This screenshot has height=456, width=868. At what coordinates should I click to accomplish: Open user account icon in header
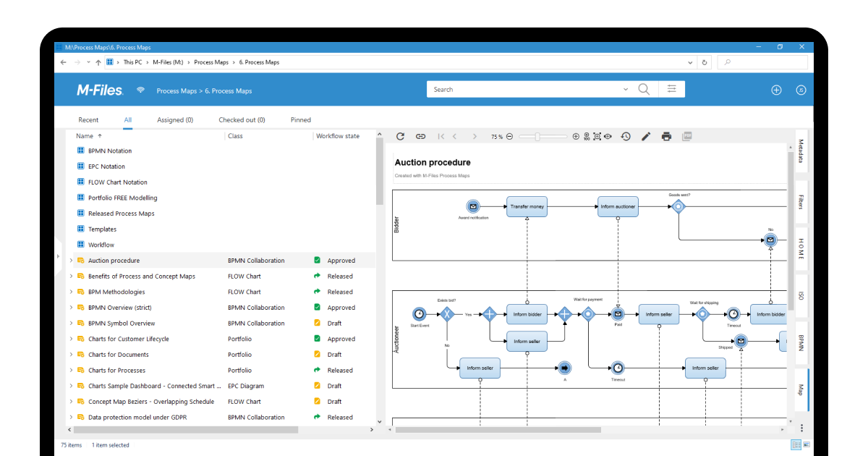point(801,90)
